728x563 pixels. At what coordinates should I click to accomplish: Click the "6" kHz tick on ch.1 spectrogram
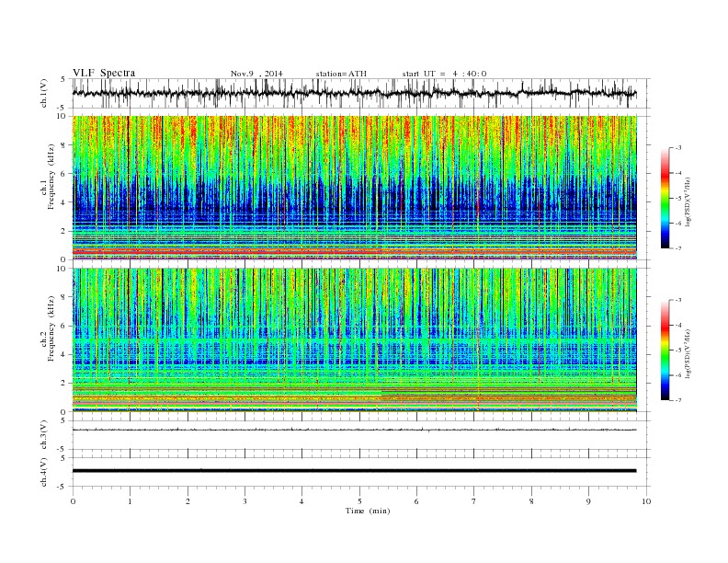(x=64, y=174)
